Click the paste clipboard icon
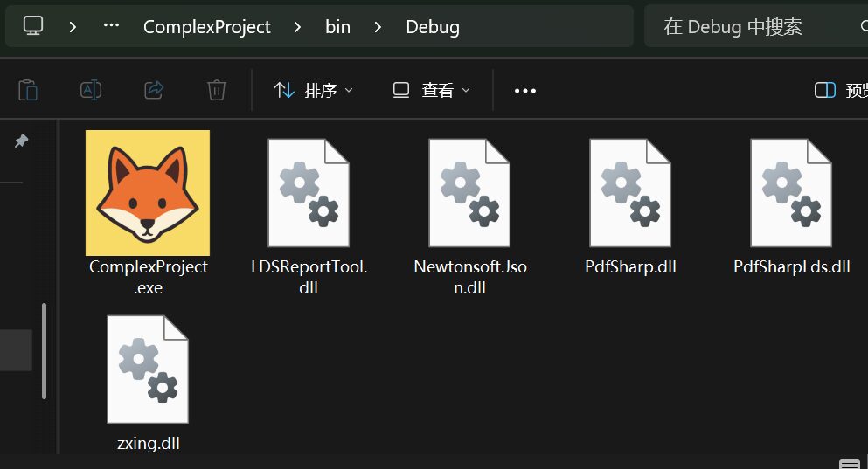Viewport: 868px width, 469px height. [28, 90]
